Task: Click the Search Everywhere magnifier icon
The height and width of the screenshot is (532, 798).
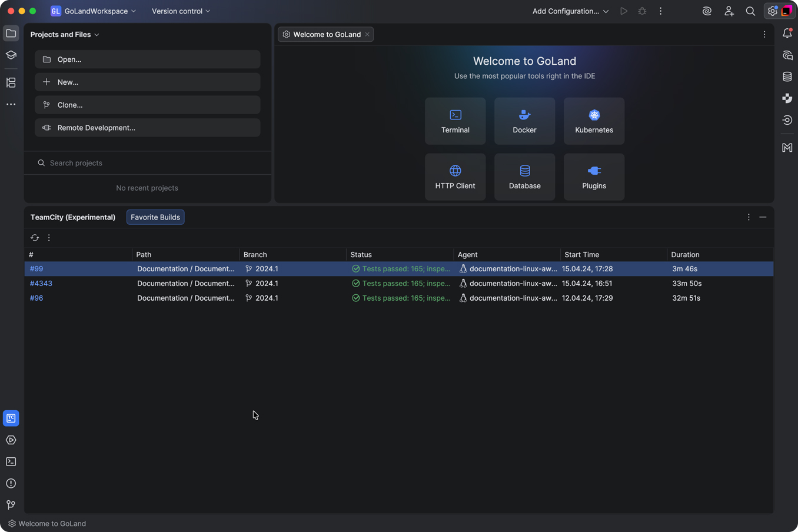Action: [750, 11]
